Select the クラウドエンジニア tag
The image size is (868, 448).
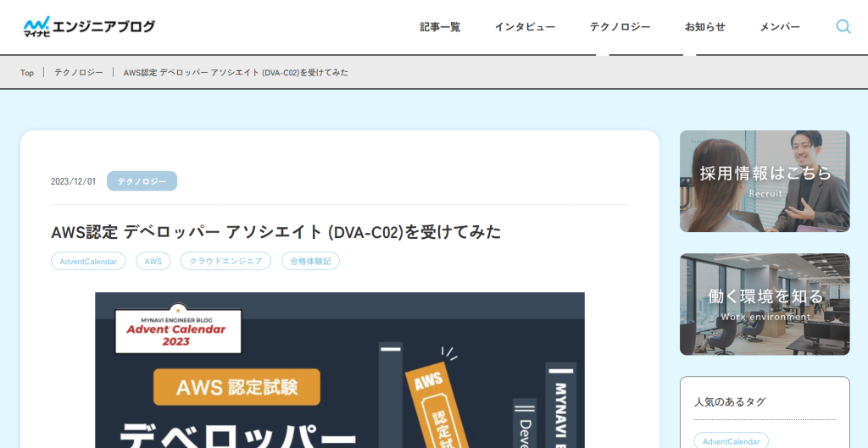tap(225, 261)
